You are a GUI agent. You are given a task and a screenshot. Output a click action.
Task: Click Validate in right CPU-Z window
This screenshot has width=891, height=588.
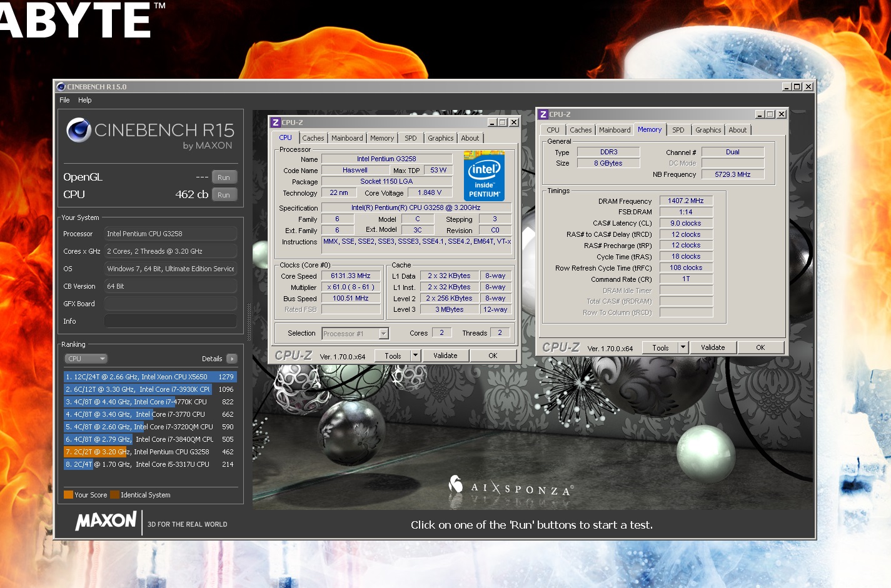(713, 347)
